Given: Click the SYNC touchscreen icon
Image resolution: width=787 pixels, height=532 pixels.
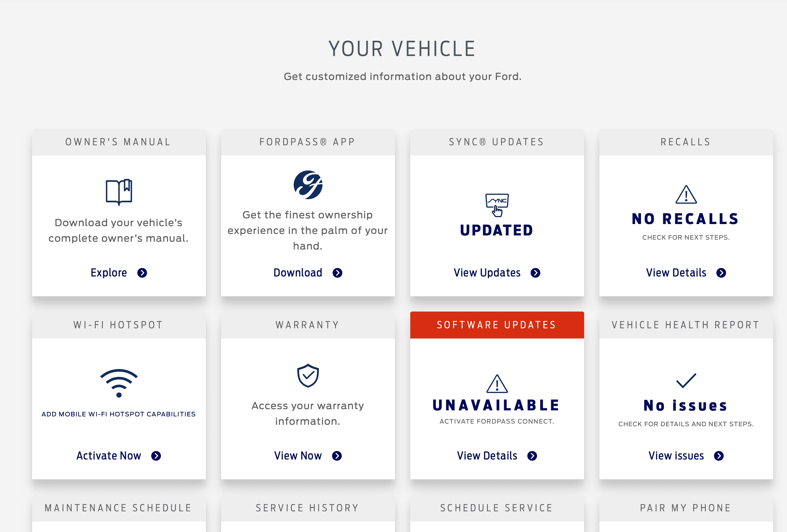Looking at the screenshot, I should (497, 205).
